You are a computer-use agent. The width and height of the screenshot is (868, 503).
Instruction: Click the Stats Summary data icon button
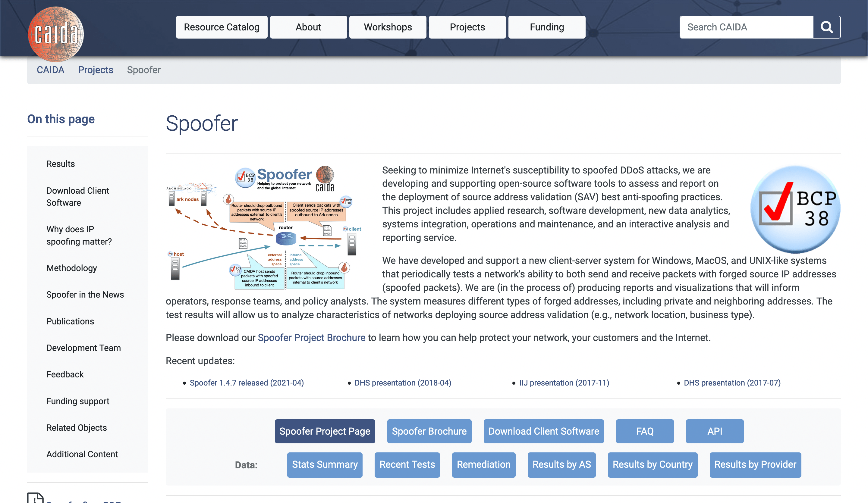click(324, 464)
